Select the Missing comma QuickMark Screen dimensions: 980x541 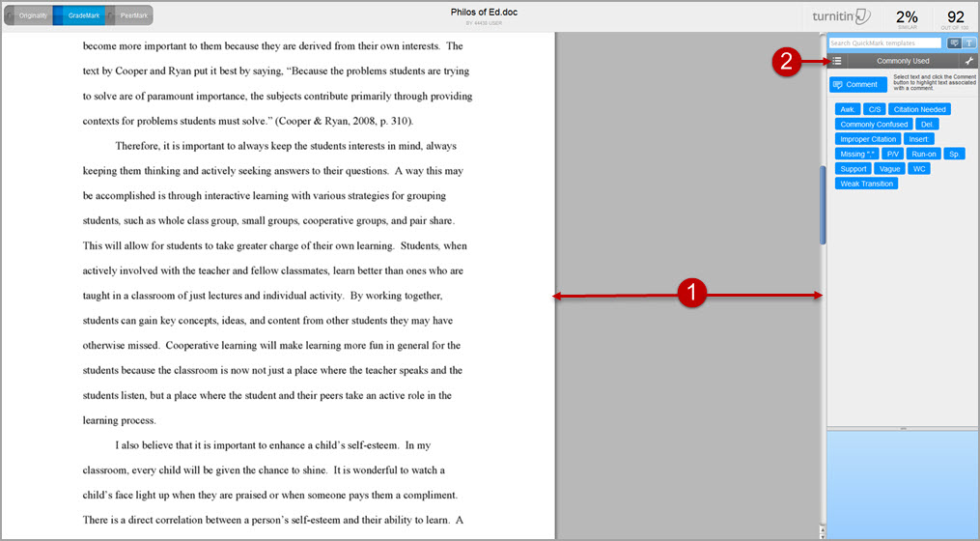(856, 154)
